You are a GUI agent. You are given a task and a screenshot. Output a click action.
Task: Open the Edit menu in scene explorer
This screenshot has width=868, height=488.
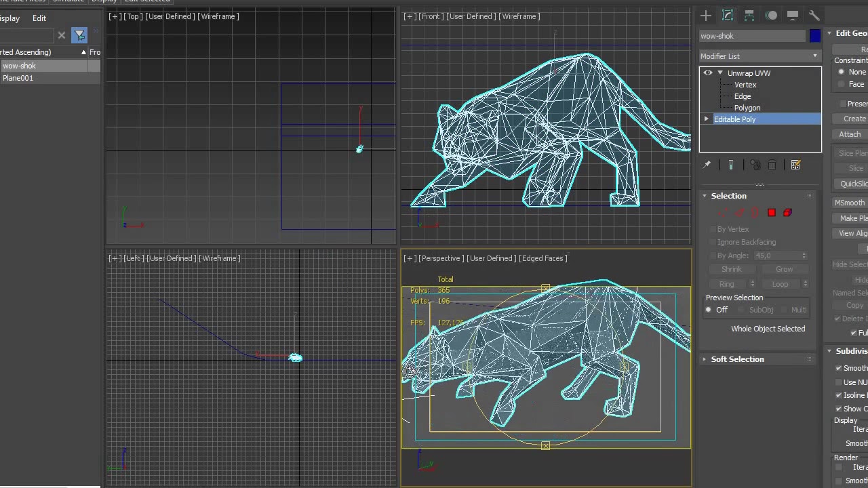coord(39,18)
